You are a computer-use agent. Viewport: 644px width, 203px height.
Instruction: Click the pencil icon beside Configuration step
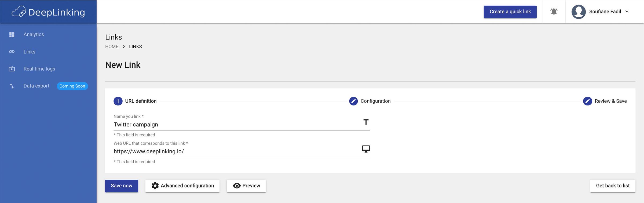[x=353, y=101]
